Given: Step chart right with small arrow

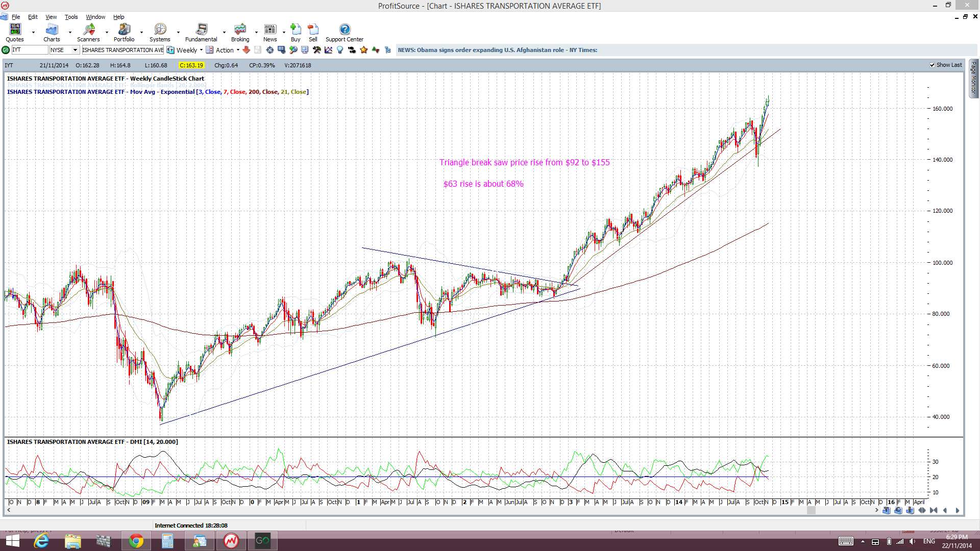Looking at the screenshot, I should point(958,510).
